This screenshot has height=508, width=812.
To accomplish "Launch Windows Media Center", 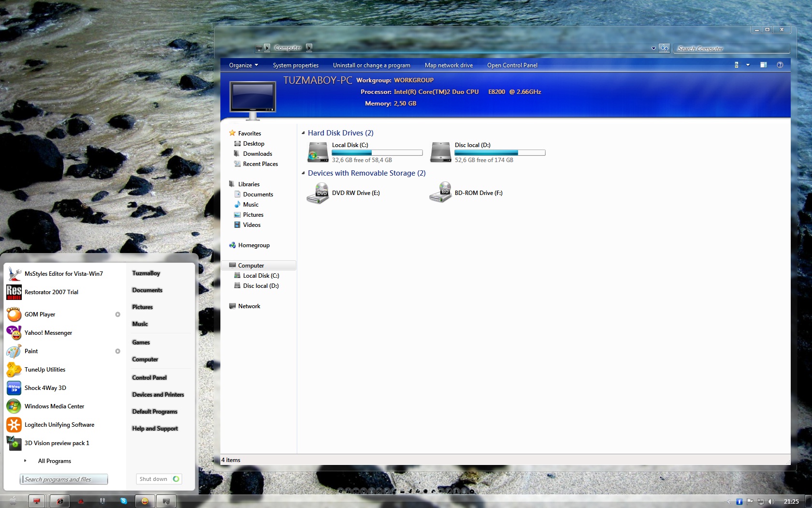I will (55, 406).
